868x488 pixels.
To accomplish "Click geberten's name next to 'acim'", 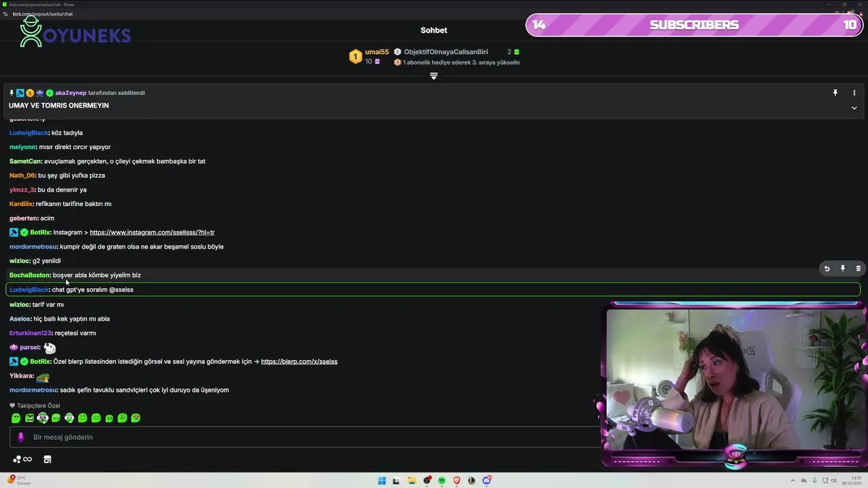I will point(23,218).
